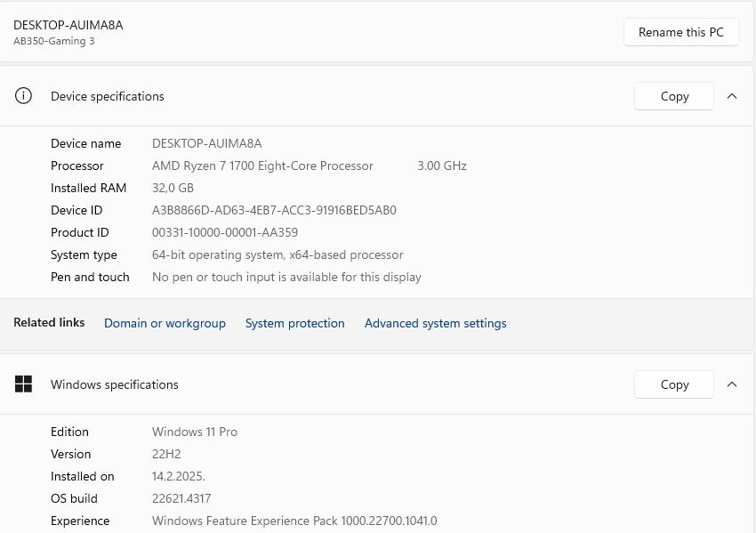
Task: Collapse the Device specifications section chevron
Action: coord(732,96)
